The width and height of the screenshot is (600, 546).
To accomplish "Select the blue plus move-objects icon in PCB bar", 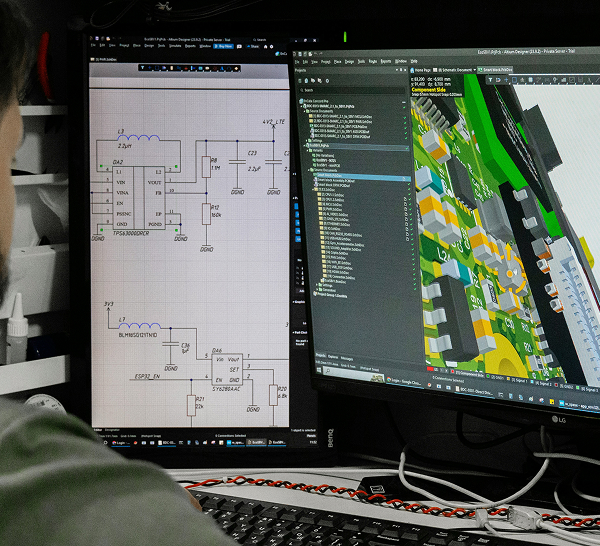I will (506, 80).
